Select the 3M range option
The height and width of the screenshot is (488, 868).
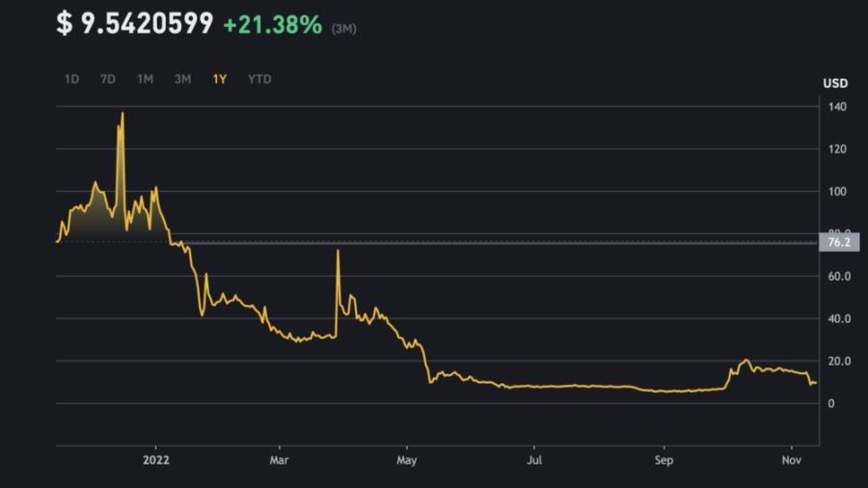pyautogui.click(x=182, y=79)
